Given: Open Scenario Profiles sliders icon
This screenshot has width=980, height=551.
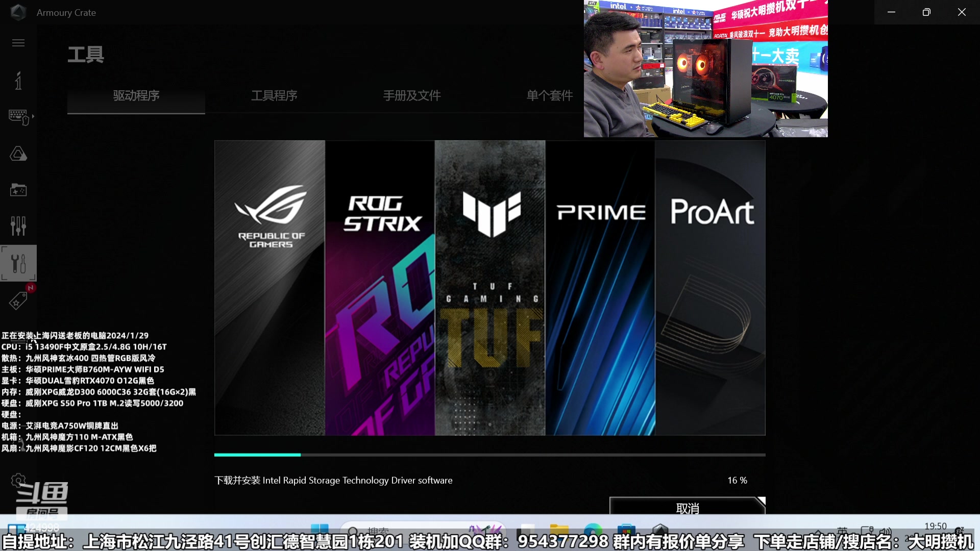Looking at the screenshot, I should 18,226.
